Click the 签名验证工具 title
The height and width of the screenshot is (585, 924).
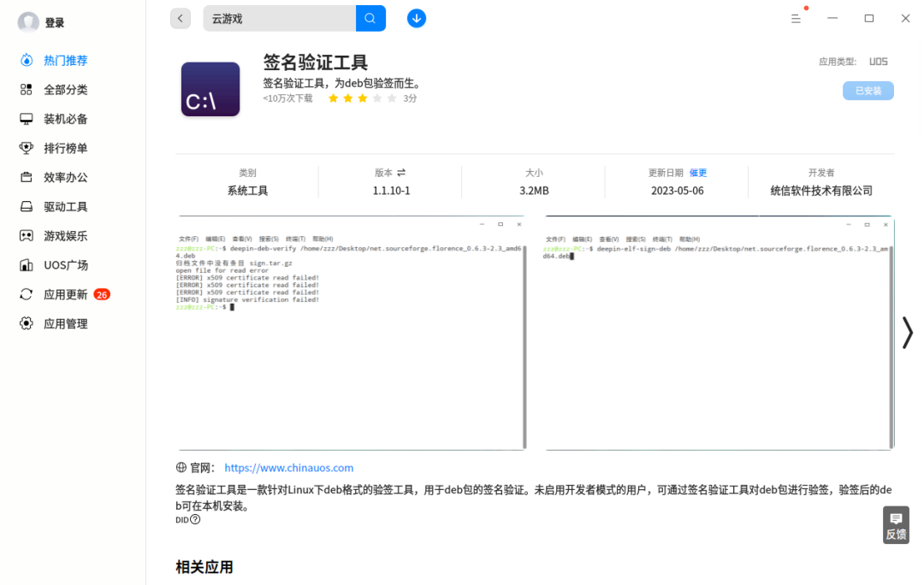click(315, 62)
